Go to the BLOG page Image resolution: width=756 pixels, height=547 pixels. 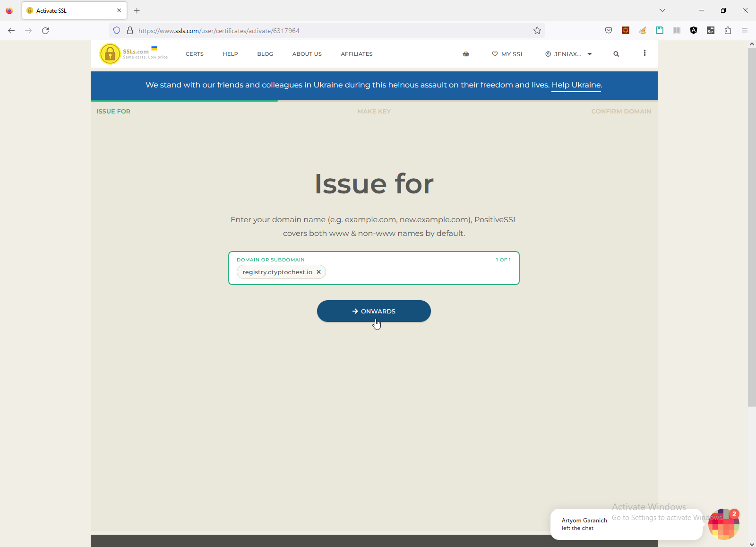click(x=265, y=54)
